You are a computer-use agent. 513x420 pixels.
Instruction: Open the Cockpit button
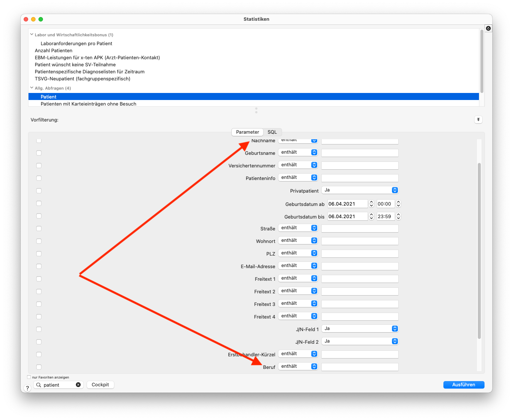pos(100,385)
